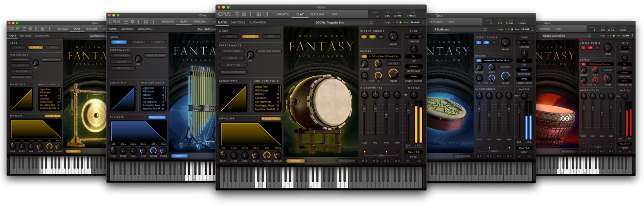Screen dimensions: 644x205
Task: Click the Repetition button
Action: pyautogui.click(x=233, y=65)
